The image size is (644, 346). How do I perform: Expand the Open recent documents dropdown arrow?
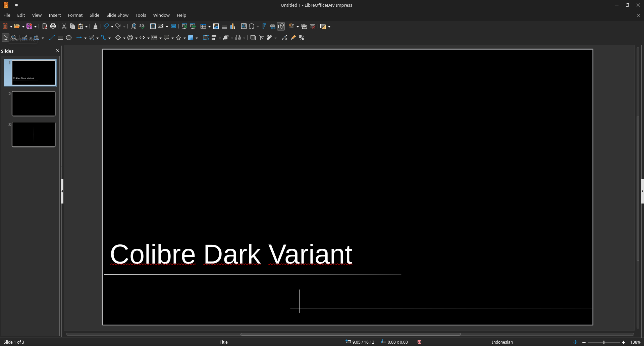(23, 27)
